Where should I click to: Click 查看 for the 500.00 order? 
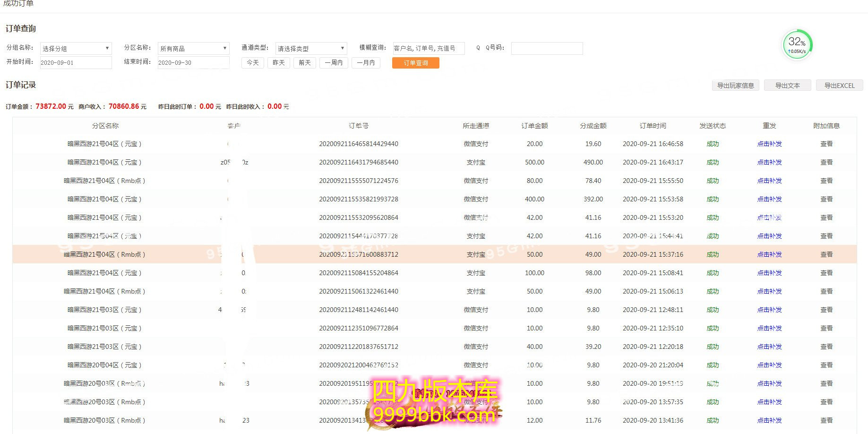pyautogui.click(x=826, y=162)
